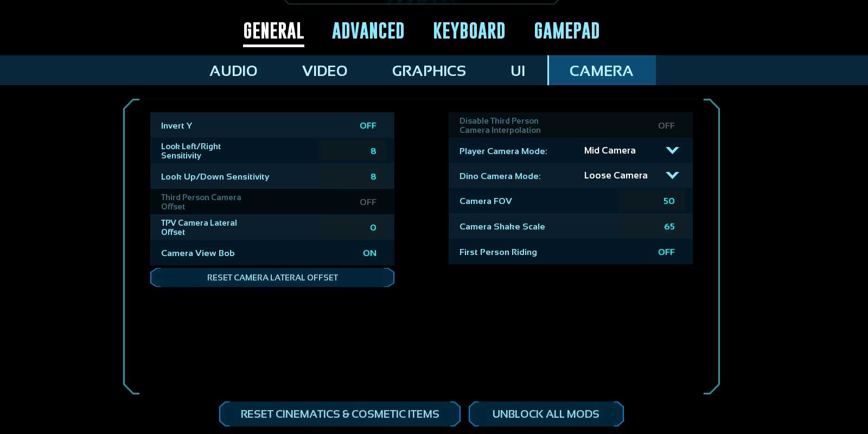Click Reset Camera Lateral Offset button
Screen dimensions: 868x434
[x=272, y=277]
